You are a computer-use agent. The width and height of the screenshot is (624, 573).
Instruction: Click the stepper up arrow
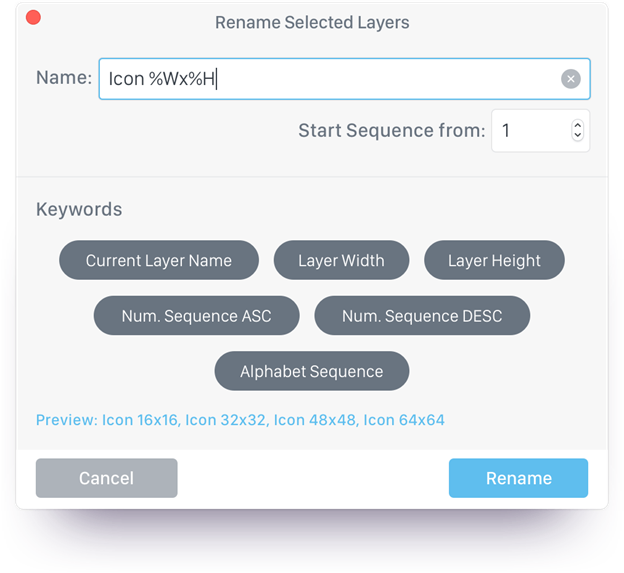577,125
